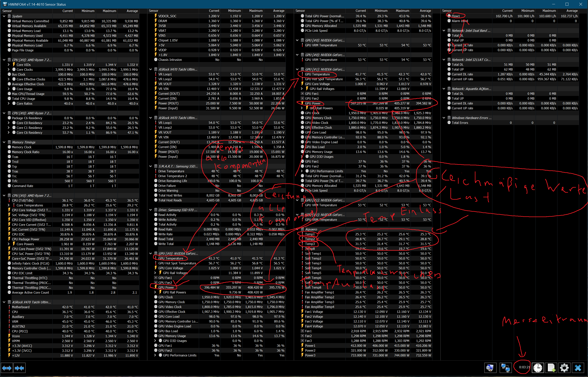
Task: Collapse the Windows Hardware Errors group
Action: (x=444, y=118)
